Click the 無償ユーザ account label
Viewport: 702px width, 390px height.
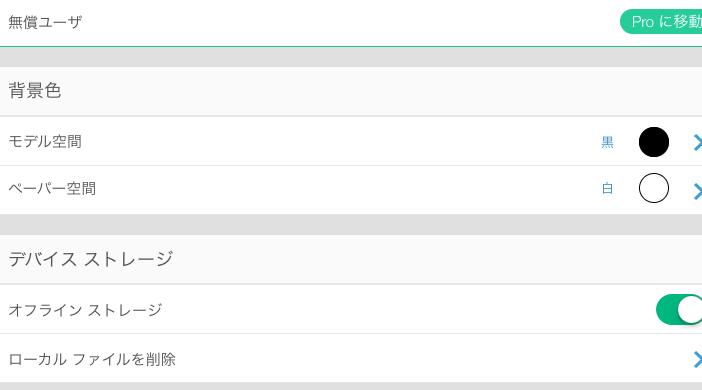[45, 22]
